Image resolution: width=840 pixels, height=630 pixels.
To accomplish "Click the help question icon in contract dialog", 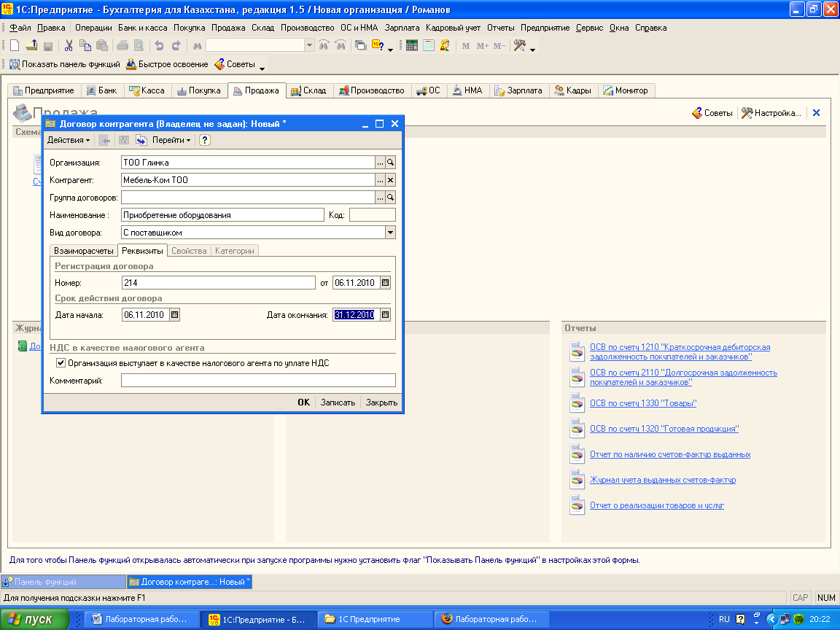I will 205,140.
